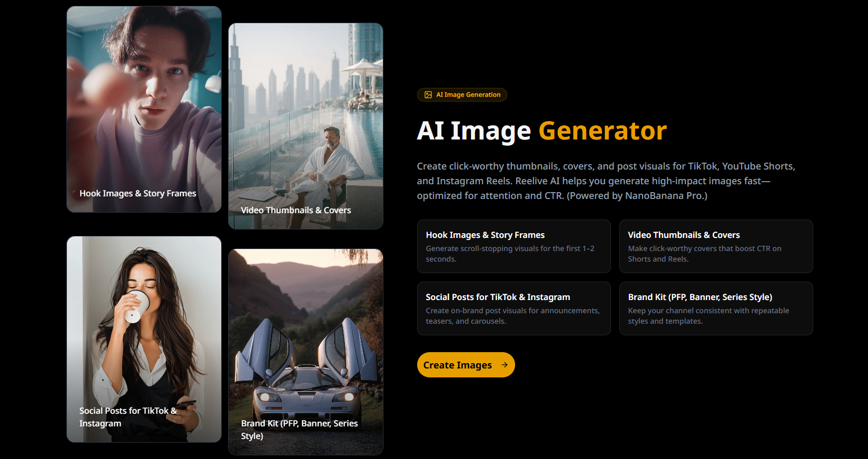
Task: Click the 'Make click-worthy covers' description
Action: click(704, 254)
